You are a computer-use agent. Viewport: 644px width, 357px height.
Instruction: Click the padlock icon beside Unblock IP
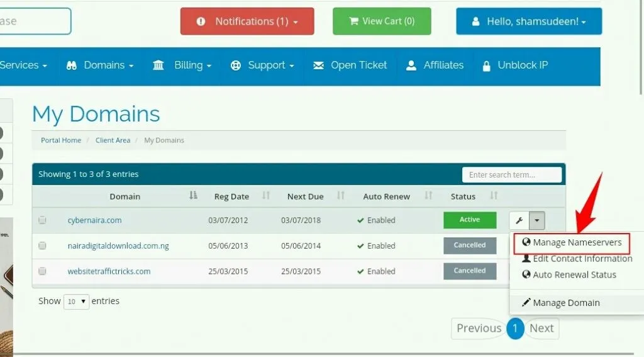[486, 66]
